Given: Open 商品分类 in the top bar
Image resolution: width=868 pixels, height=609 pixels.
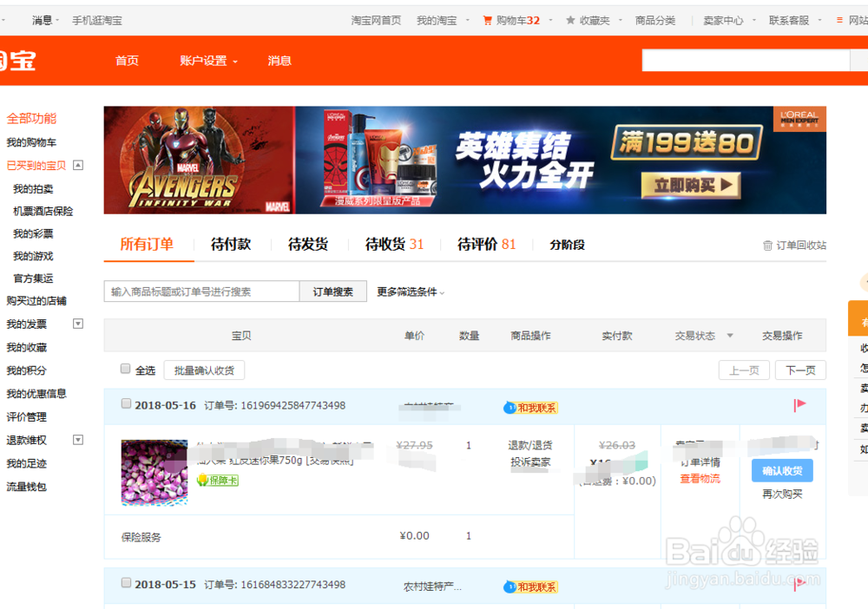Looking at the screenshot, I should pos(655,21).
